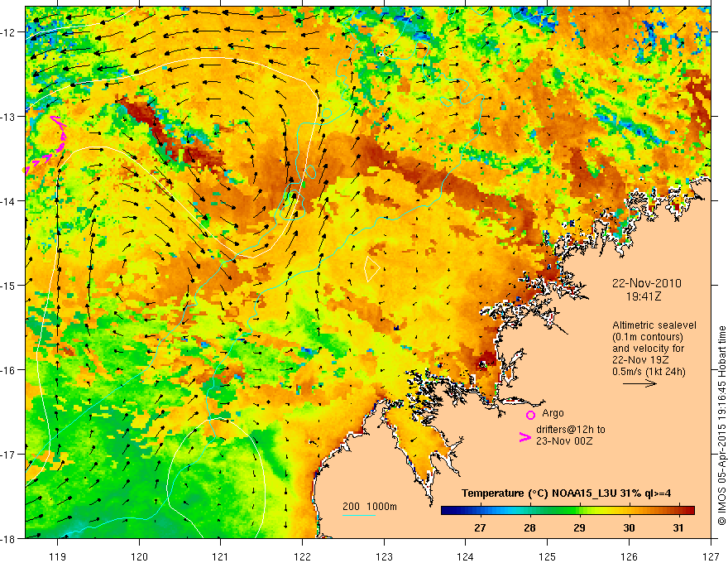Image resolution: width=728 pixels, height=563 pixels.
Task: Click the longitude axis label 119
Action: click(58, 556)
